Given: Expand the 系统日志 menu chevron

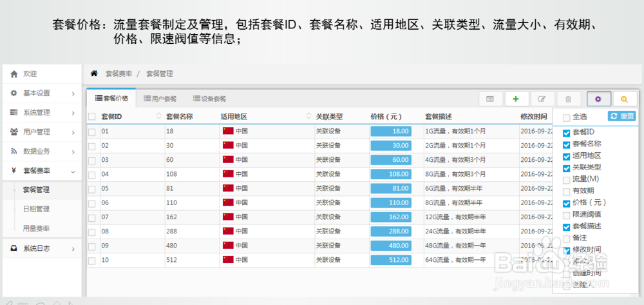Looking at the screenshot, I should 73,249.
